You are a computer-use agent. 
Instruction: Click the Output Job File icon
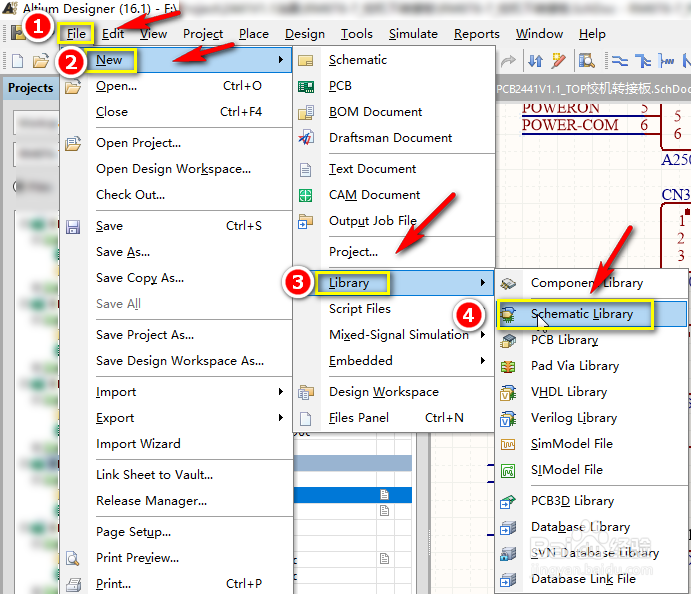pos(305,221)
